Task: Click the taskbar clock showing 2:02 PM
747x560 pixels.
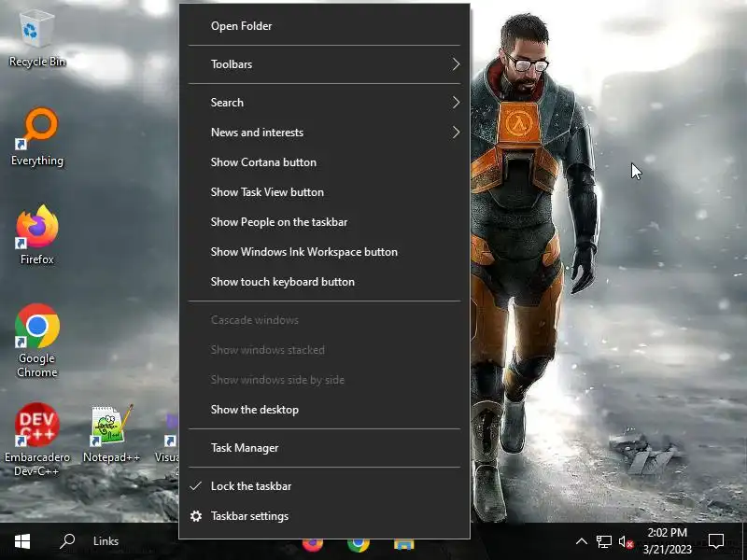Action: (667, 541)
